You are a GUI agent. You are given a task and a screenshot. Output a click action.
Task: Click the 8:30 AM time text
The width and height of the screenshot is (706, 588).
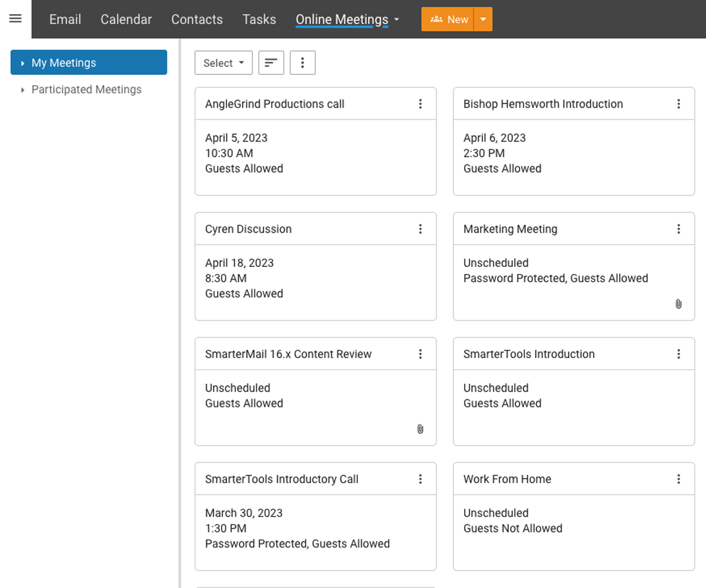(226, 279)
